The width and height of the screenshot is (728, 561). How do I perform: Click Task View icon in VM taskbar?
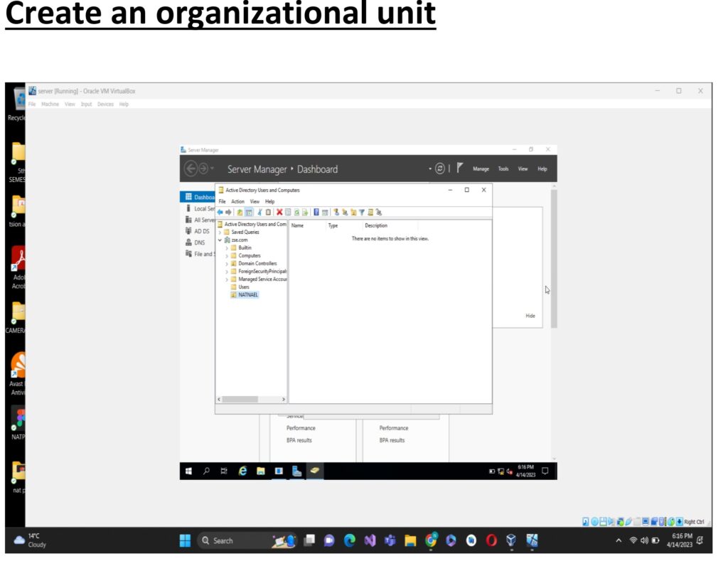point(224,471)
